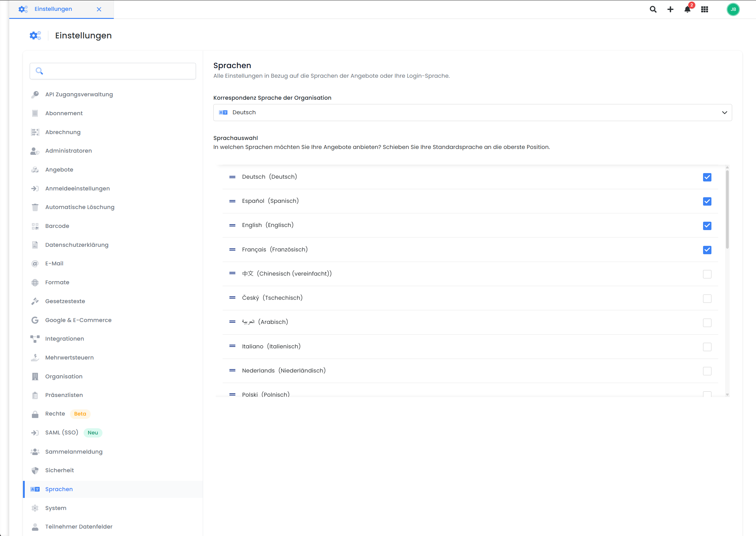Open API Zugangsverwaltung settings
The image size is (756, 536).
(x=79, y=94)
